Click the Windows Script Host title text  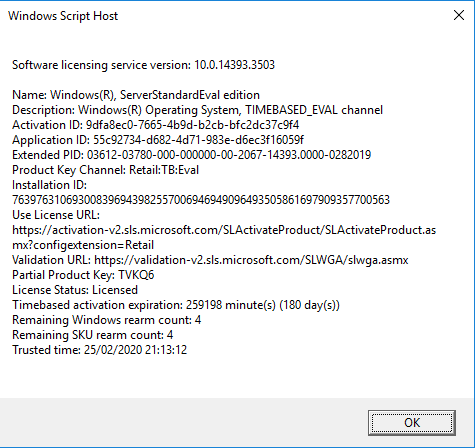coord(63,16)
